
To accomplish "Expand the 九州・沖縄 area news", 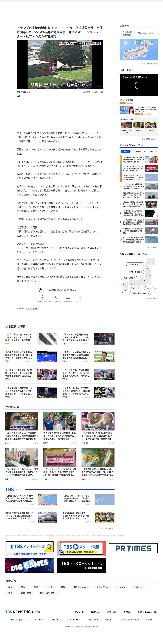I will 129,278.
